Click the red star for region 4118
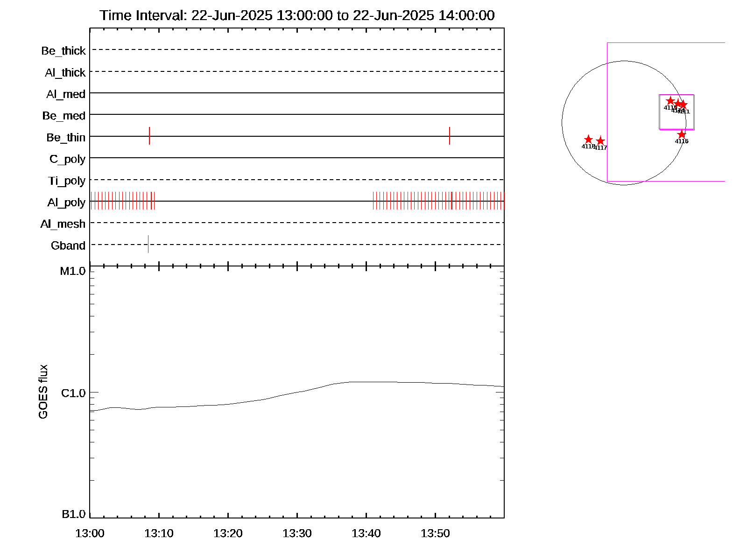This screenshot has width=747, height=560. pos(588,140)
